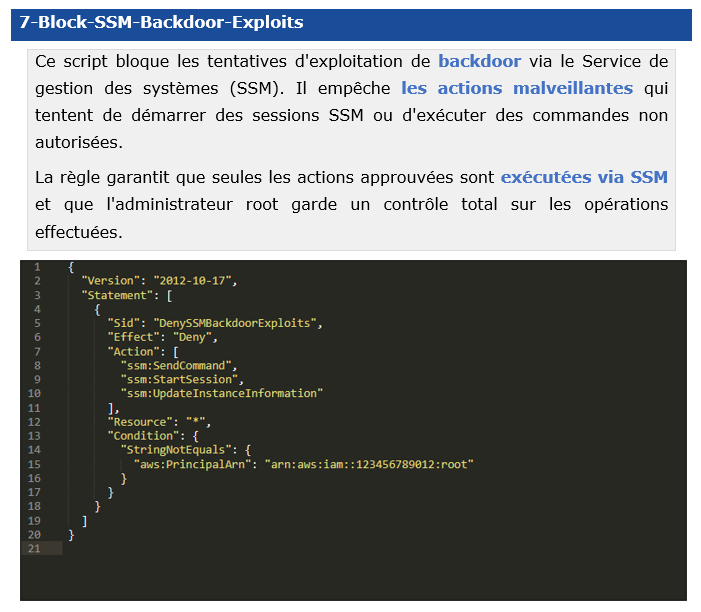Click line number 20 in the gutter
The image size is (701, 612).
point(34,535)
